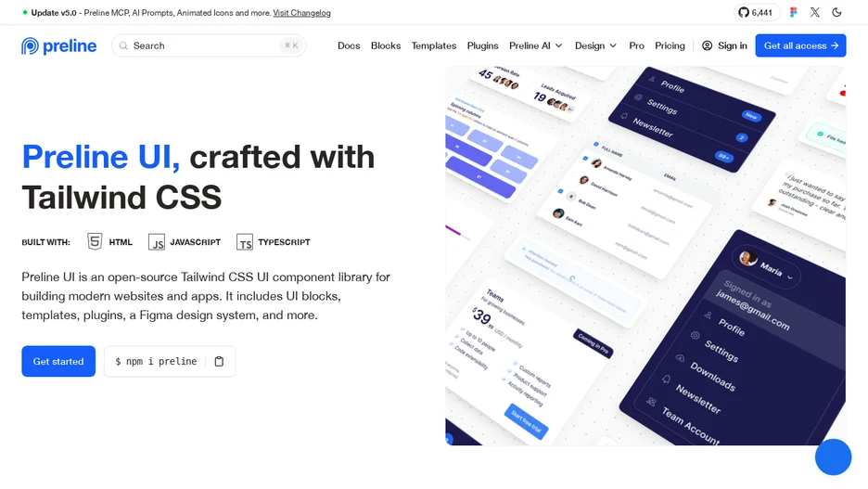Click the arrow in Get all access
Image resolution: width=868 pixels, height=489 pixels.
coord(835,45)
